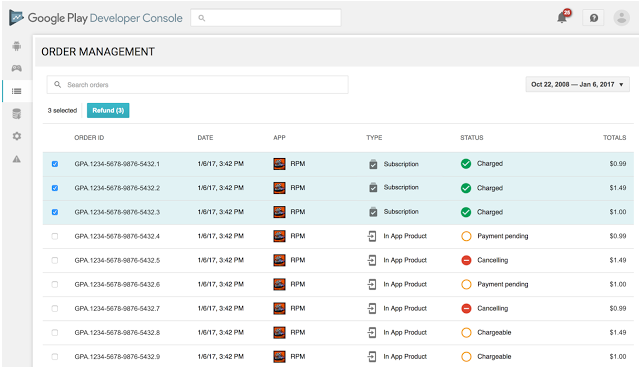Click Subscription type icon for order 5432.2
The width and height of the screenshot is (639, 367).
(373, 188)
